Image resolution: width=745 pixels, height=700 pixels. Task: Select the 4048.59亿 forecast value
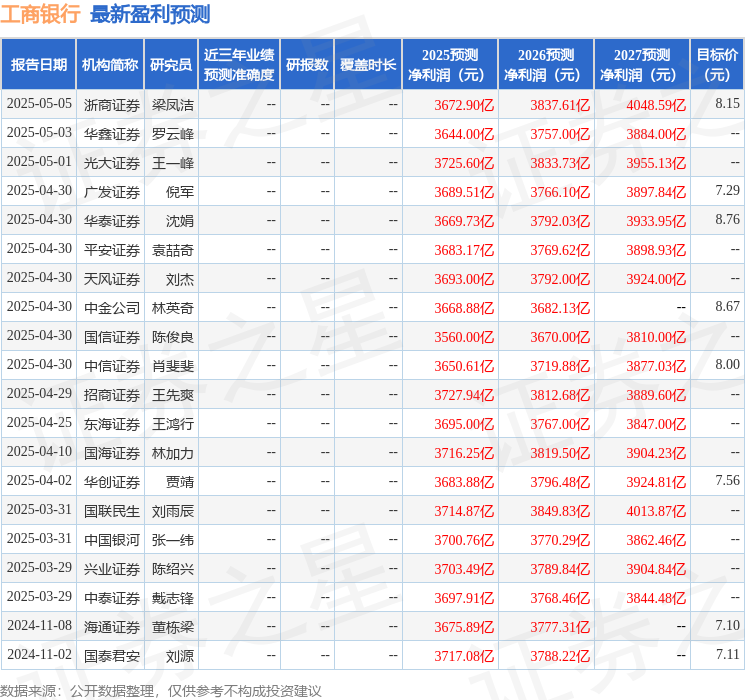coord(656,105)
